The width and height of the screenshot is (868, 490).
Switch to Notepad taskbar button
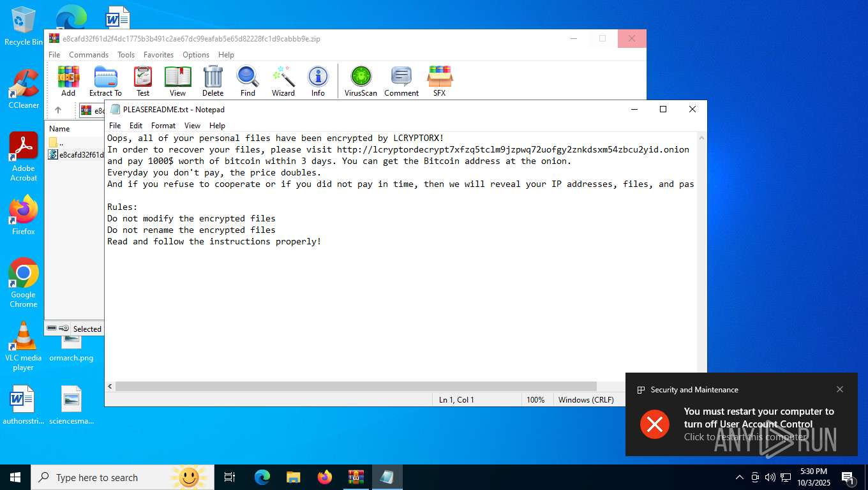click(387, 477)
